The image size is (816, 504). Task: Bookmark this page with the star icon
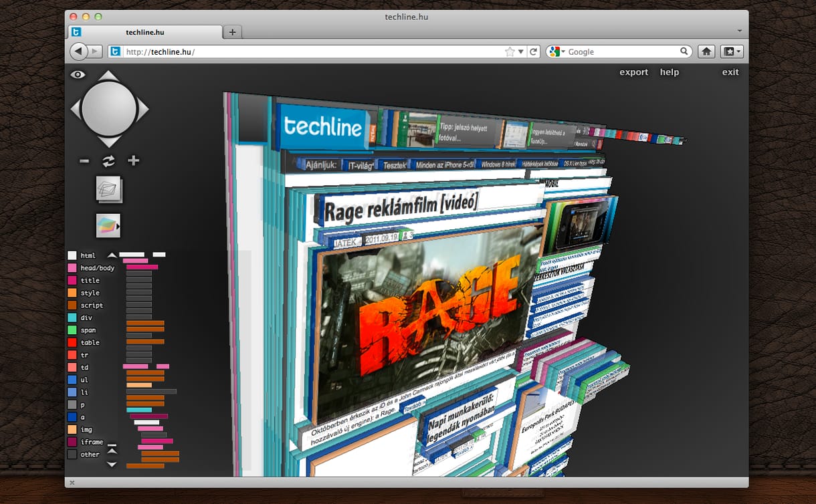click(510, 51)
